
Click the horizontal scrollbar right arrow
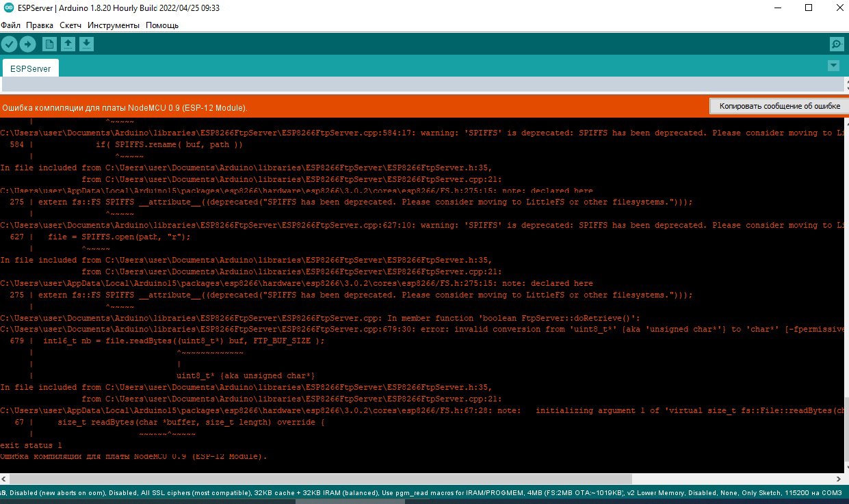click(837, 478)
